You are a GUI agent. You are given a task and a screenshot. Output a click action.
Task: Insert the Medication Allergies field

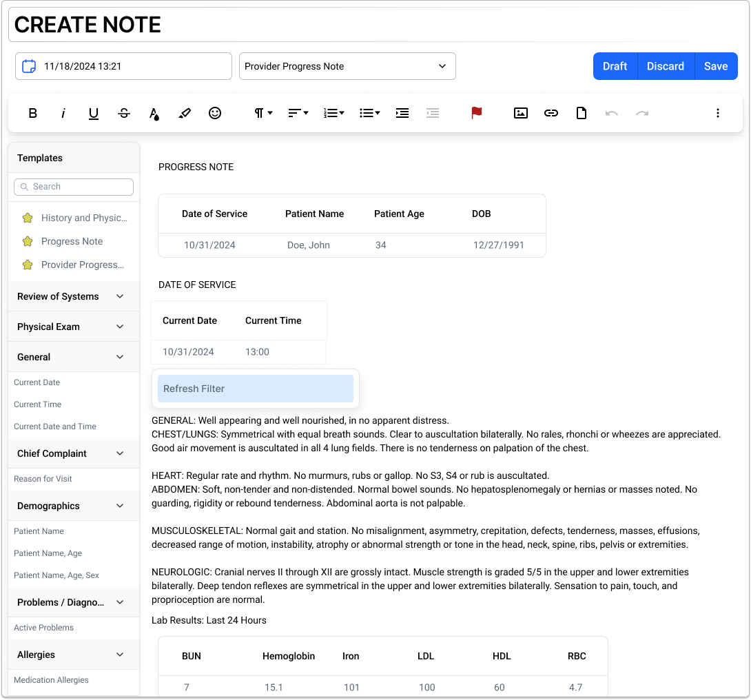(51, 680)
